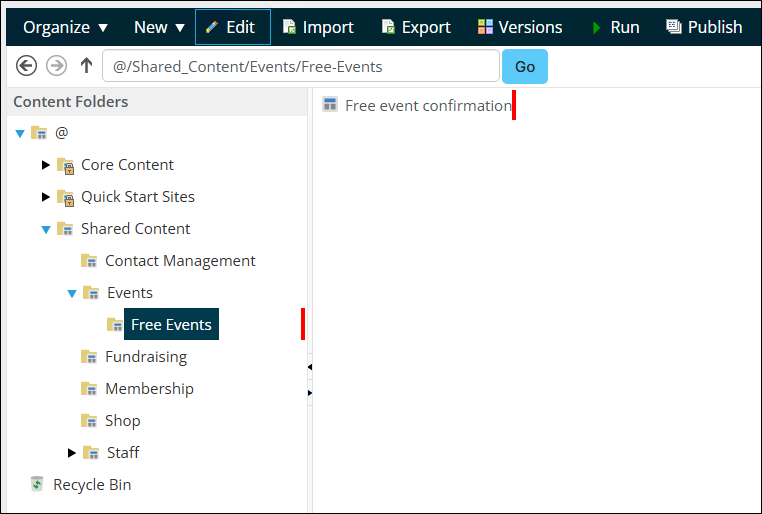Open the Recycle Bin
The image size is (762, 514).
coord(81,484)
